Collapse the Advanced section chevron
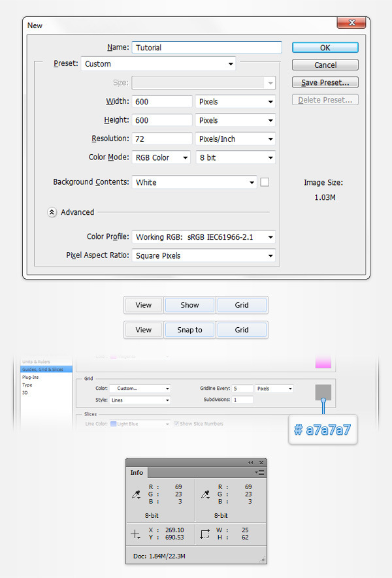 pos(52,212)
